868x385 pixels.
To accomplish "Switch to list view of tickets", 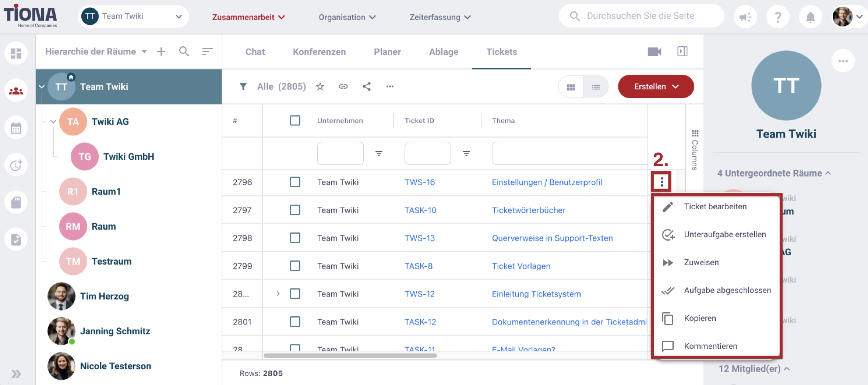I will [x=596, y=87].
